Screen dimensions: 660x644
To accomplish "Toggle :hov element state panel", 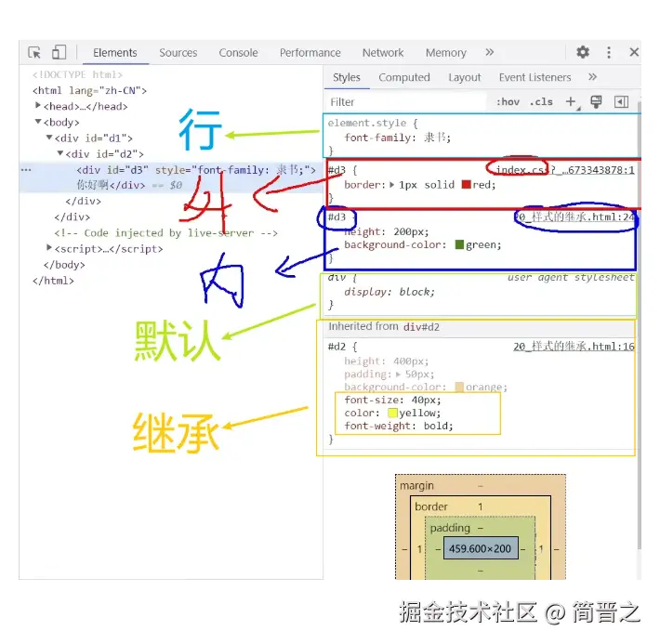I will point(508,102).
